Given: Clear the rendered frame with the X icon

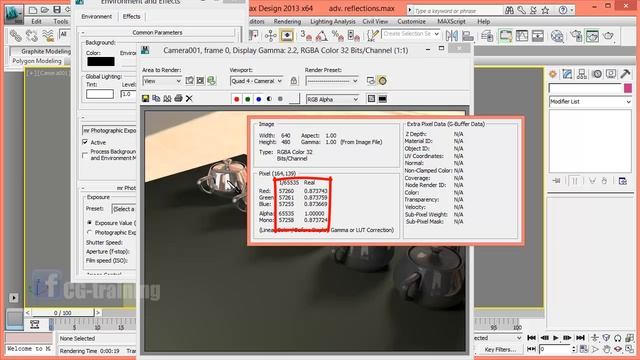Looking at the screenshot, I should pyautogui.click(x=189, y=98).
